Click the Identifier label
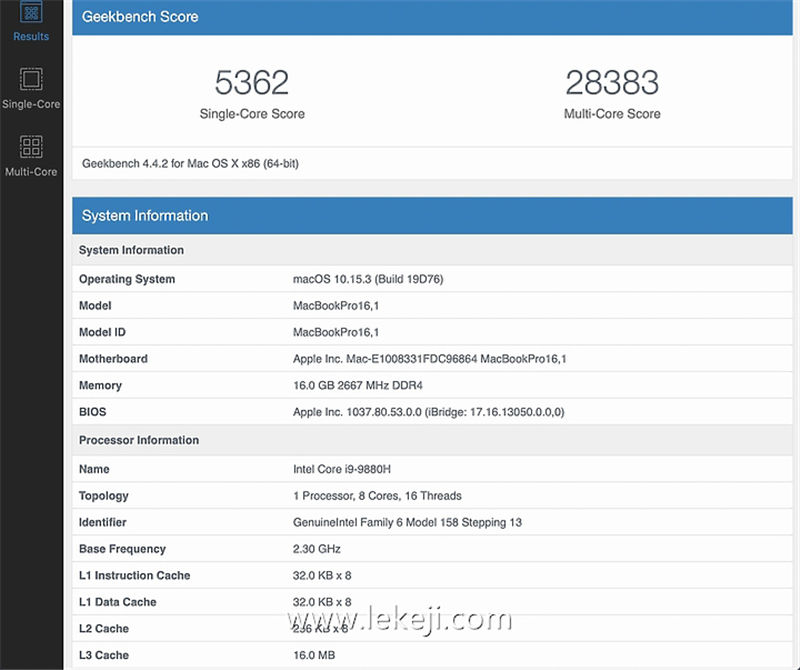 103,522
